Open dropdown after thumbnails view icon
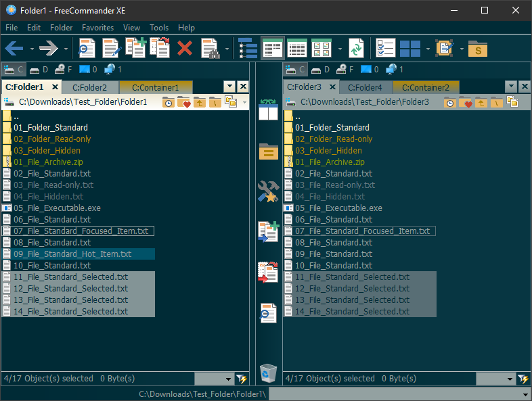The height and width of the screenshot is (401, 532). 340,49
